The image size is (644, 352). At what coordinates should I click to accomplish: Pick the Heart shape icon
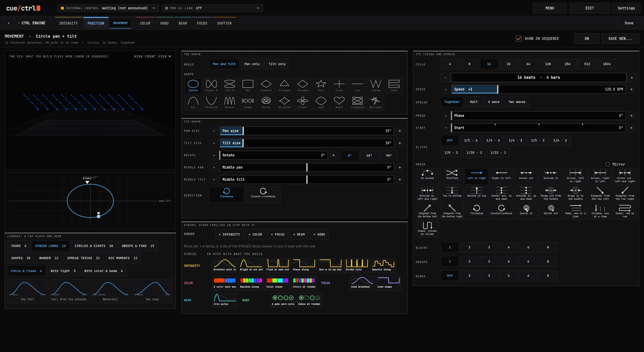pyautogui.click(x=339, y=103)
